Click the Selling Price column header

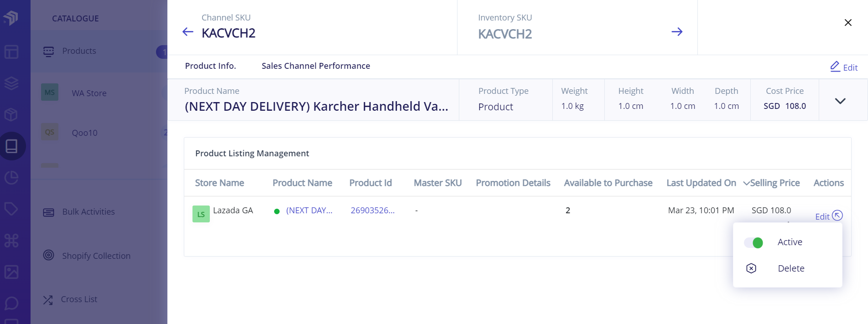pyautogui.click(x=775, y=183)
